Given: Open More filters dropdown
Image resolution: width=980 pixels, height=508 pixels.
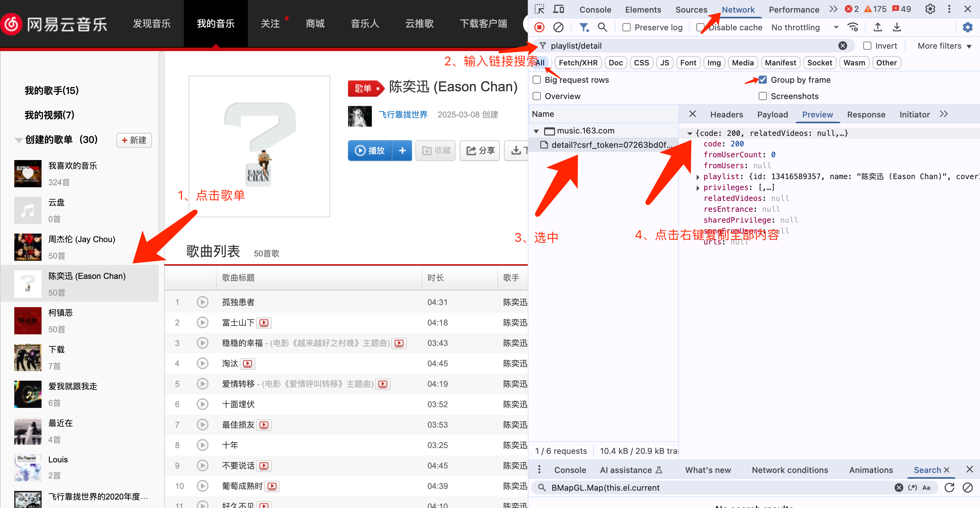Looking at the screenshot, I should tap(944, 46).
